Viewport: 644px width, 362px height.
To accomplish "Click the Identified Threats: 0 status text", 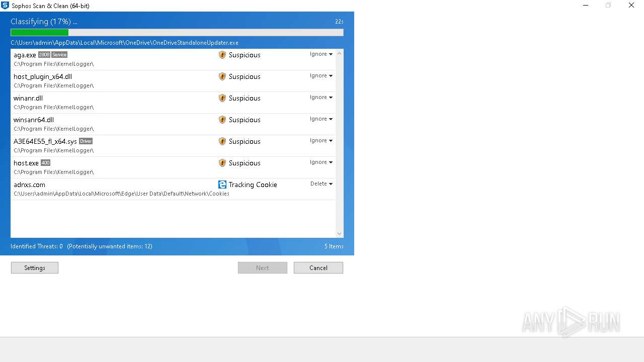I will pyautogui.click(x=37, y=246).
